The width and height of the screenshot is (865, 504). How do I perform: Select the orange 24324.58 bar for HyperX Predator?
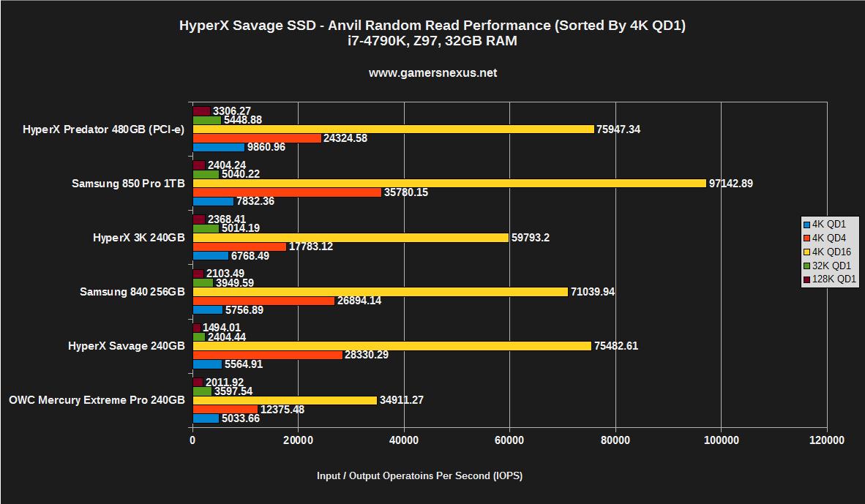pos(256,137)
